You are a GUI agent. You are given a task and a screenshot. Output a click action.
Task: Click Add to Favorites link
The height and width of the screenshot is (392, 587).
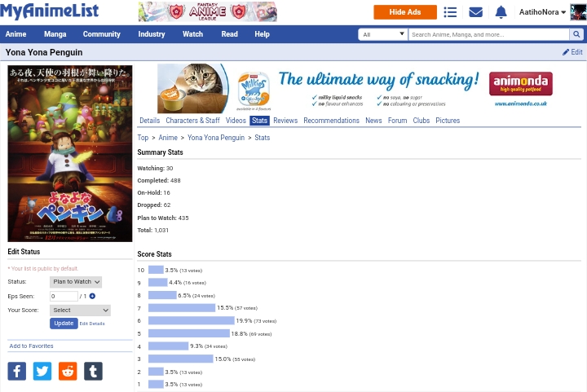pos(32,346)
